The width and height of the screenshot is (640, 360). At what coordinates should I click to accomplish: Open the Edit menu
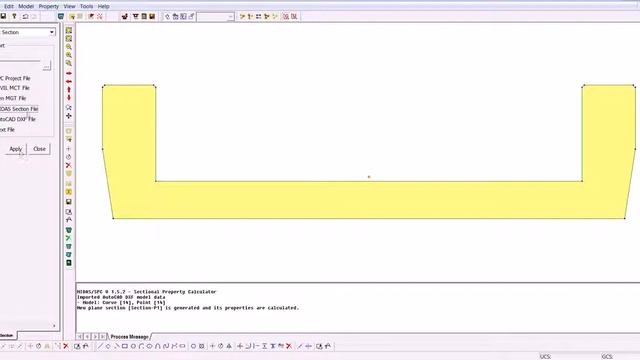(x=9, y=6)
